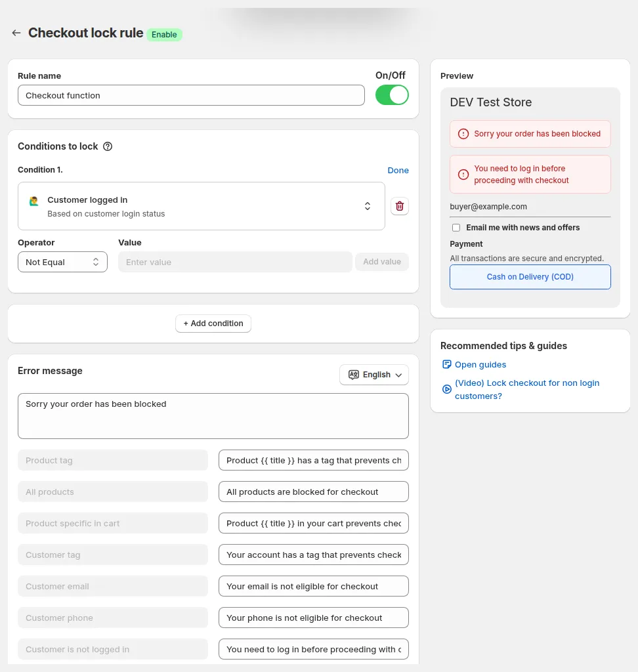638x672 pixels.
Task: Open the Customer logged in condition selector
Action: pyautogui.click(x=201, y=206)
